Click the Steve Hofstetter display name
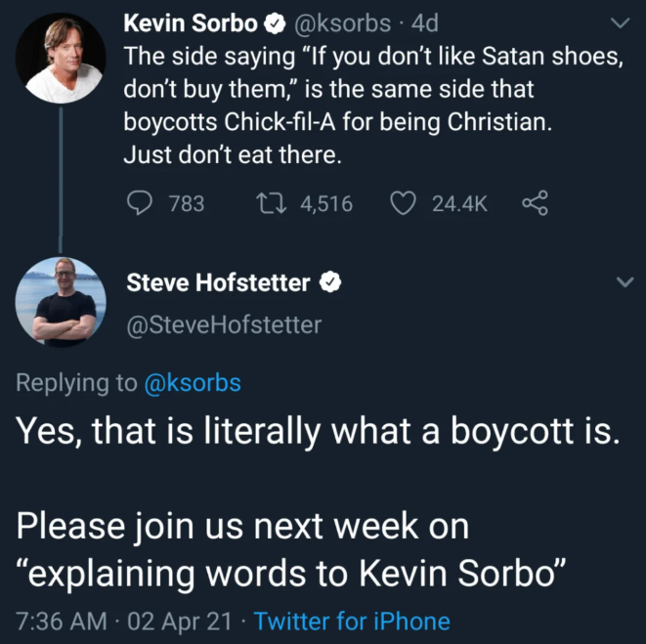646x644 pixels. point(218,284)
